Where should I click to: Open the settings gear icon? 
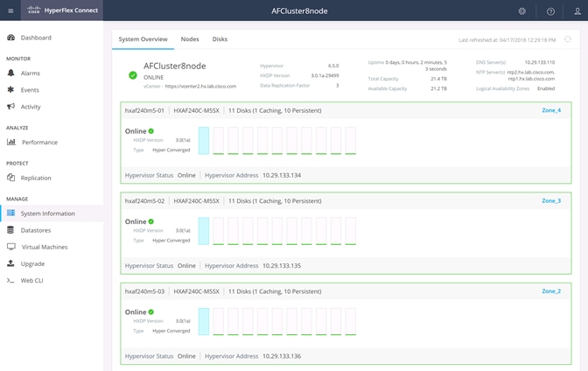point(522,11)
